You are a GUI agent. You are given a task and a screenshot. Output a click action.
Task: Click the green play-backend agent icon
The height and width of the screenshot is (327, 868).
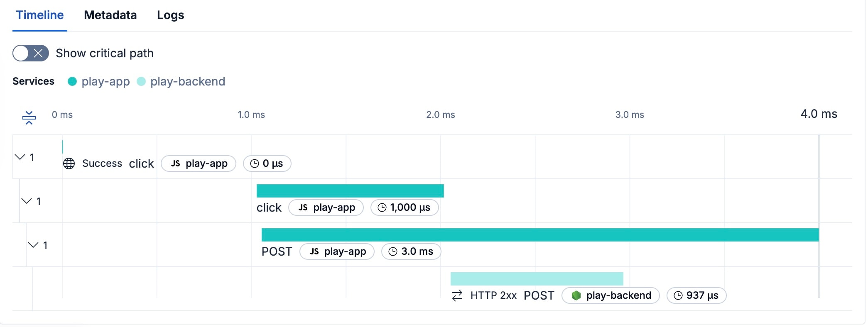(x=576, y=295)
